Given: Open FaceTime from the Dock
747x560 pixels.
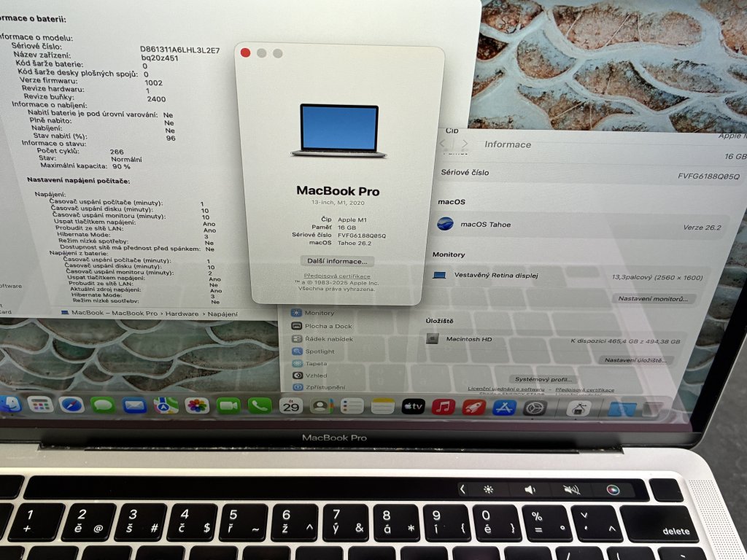Looking at the screenshot, I should (x=228, y=405).
